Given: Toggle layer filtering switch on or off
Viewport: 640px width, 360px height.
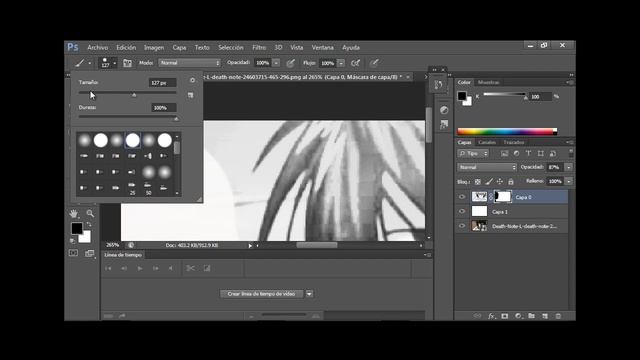Looking at the screenshot, I should click(571, 153).
